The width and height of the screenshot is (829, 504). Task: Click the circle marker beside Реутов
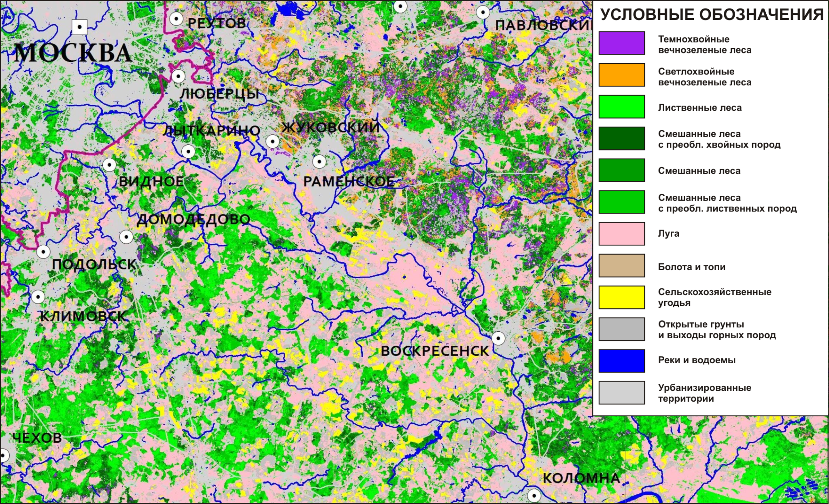(176, 19)
